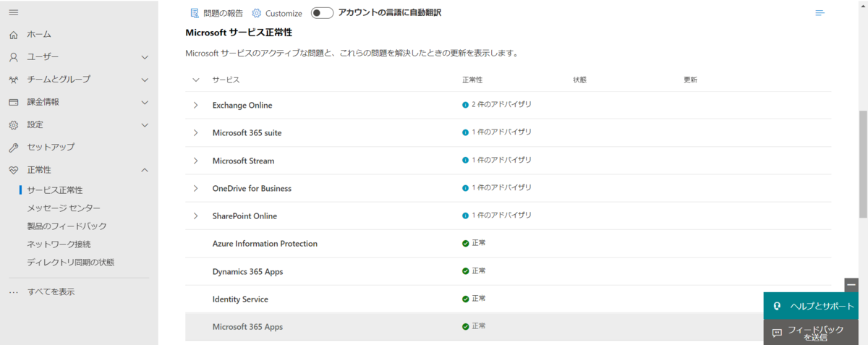
Task: Expand the SharePoint Online row
Action: (x=195, y=216)
